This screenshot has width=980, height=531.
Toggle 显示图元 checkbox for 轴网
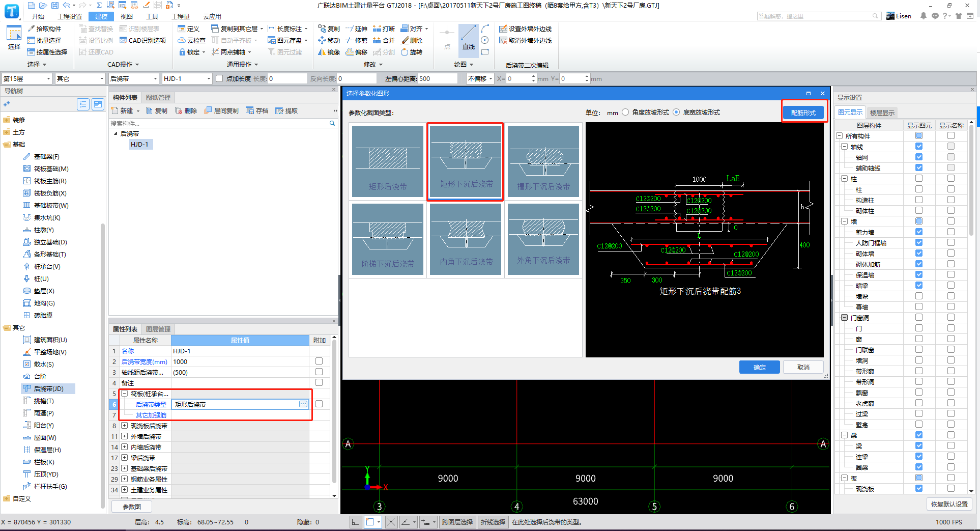coord(919,157)
